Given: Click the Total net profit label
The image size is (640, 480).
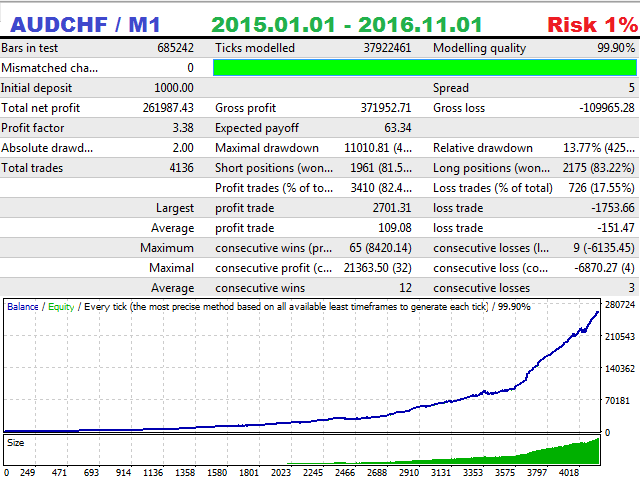Looking at the screenshot, I should tap(40, 108).
